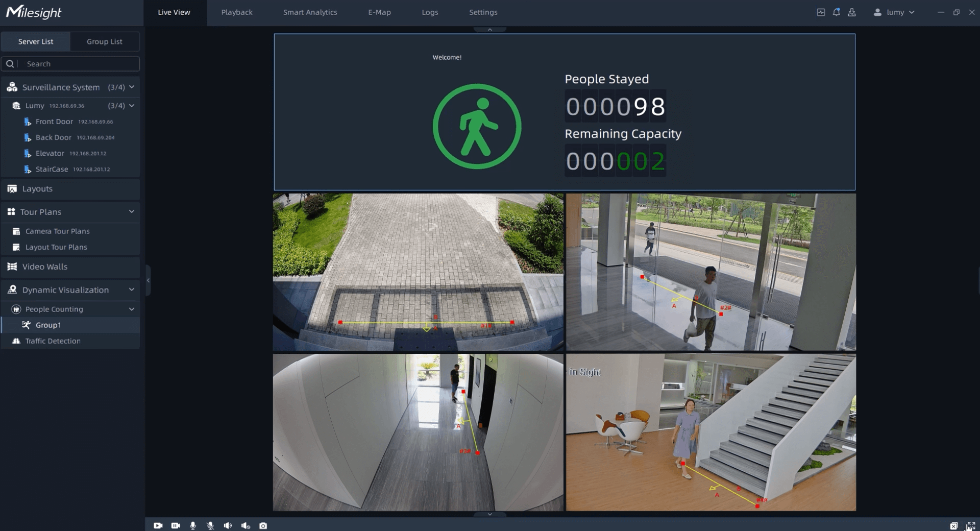Open the Smart Analytics tab

pos(310,12)
